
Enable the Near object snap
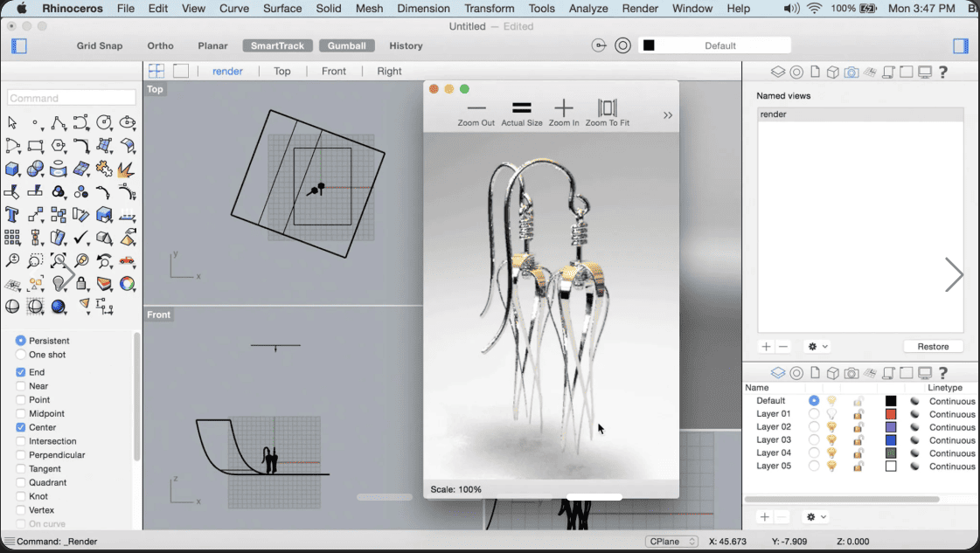pyautogui.click(x=21, y=386)
